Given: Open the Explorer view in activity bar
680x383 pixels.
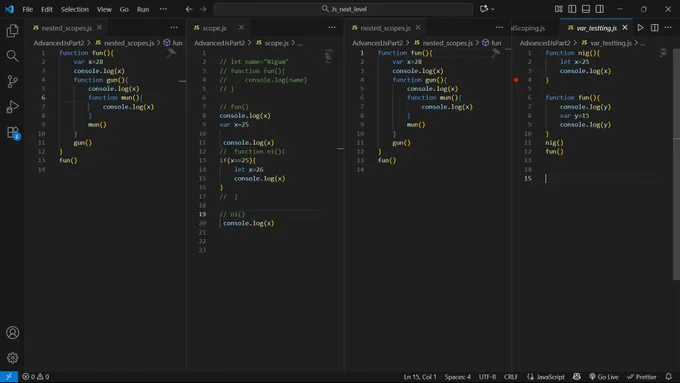Looking at the screenshot, I should [12, 31].
